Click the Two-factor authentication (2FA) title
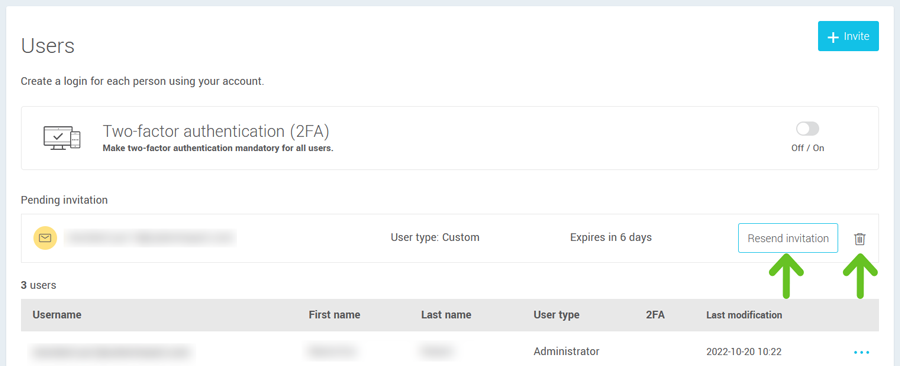Screen dimensions: 900x366 pos(216,131)
